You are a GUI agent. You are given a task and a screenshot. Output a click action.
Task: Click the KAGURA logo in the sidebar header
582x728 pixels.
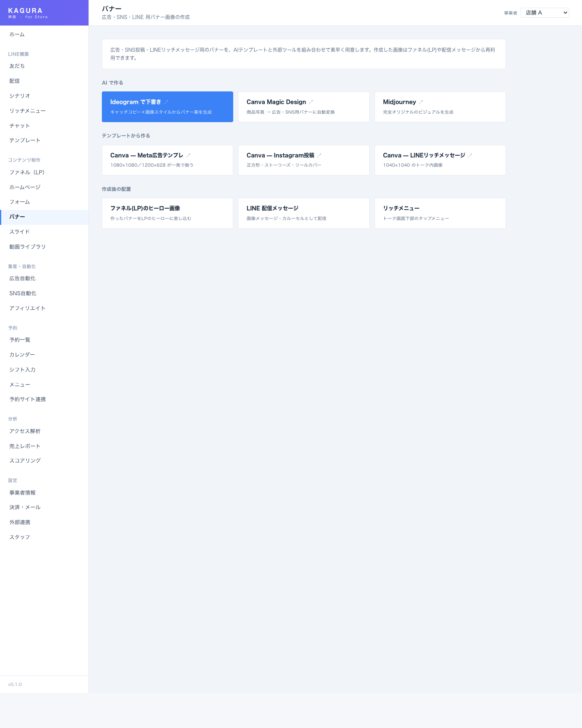click(25, 11)
